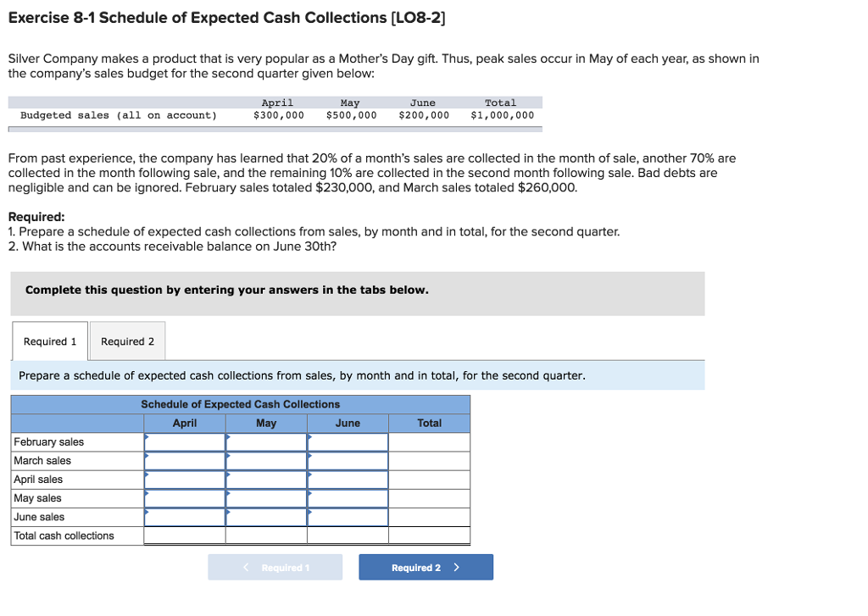Select the March sales April input cell
The image size is (868, 616).
click(185, 460)
